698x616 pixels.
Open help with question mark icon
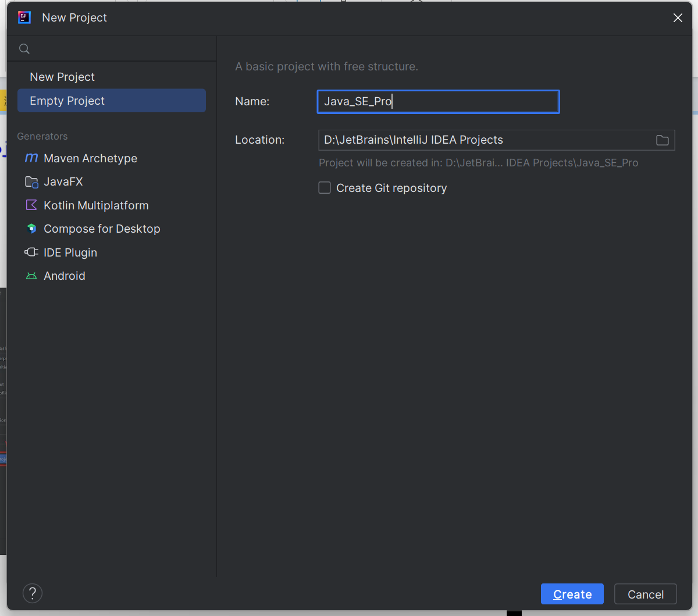coord(33,593)
